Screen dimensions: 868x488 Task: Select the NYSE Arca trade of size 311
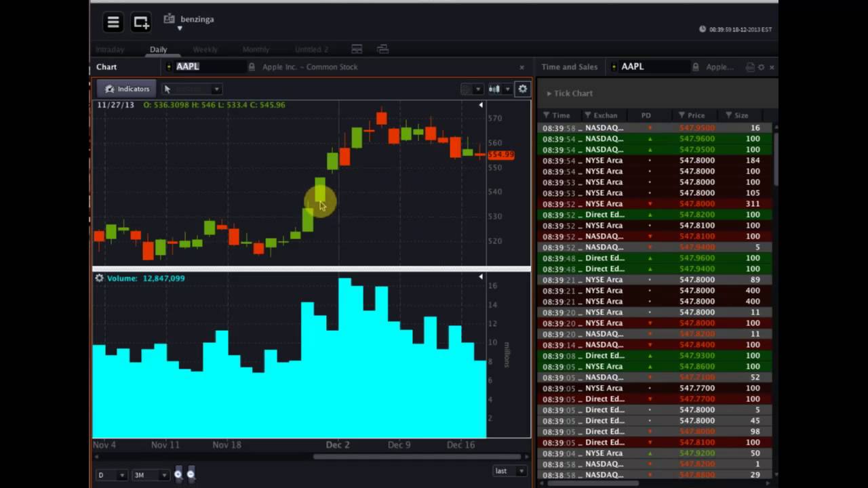coord(655,203)
